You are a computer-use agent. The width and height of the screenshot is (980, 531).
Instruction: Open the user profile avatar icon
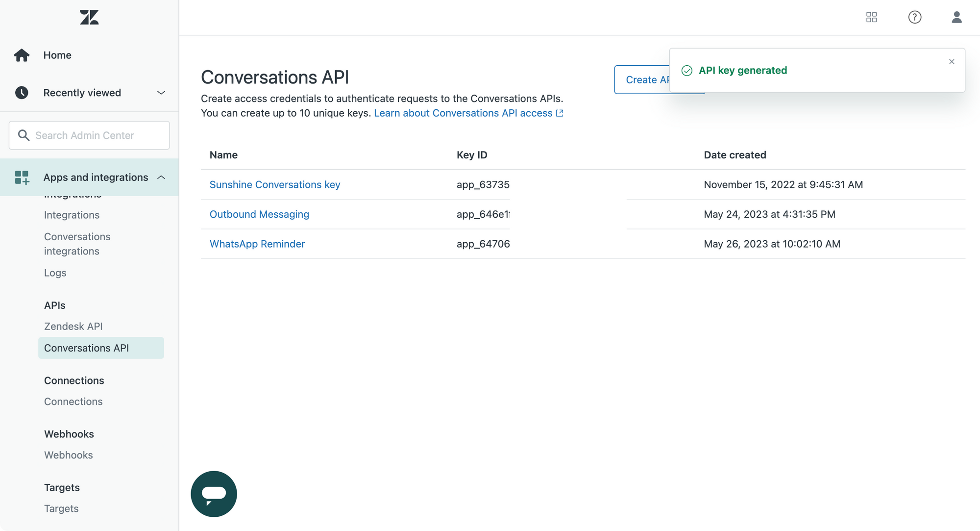956,18
